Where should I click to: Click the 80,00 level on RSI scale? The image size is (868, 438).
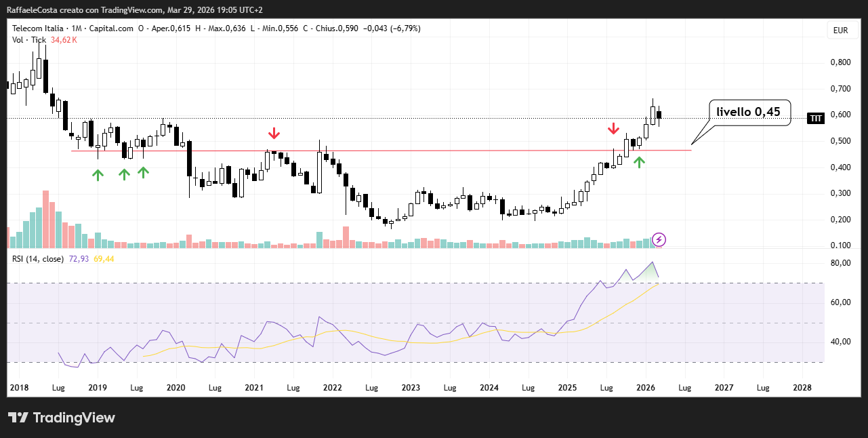tap(840, 263)
